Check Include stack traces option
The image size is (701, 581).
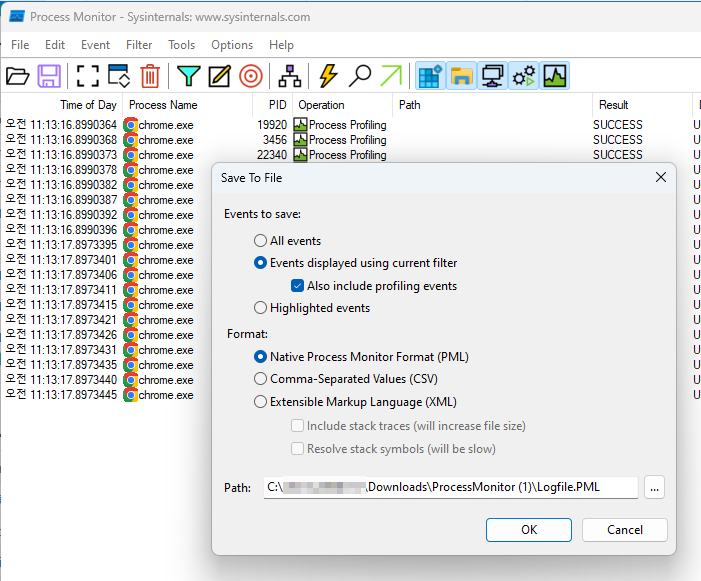click(297, 425)
